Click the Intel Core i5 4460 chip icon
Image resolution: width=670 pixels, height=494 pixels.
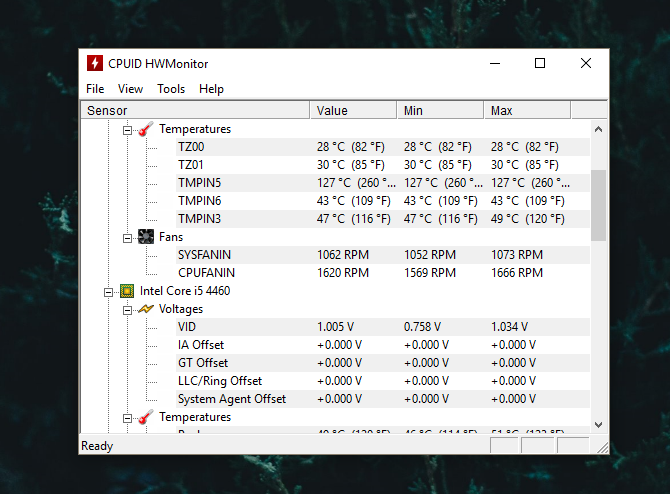click(x=127, y=291)
